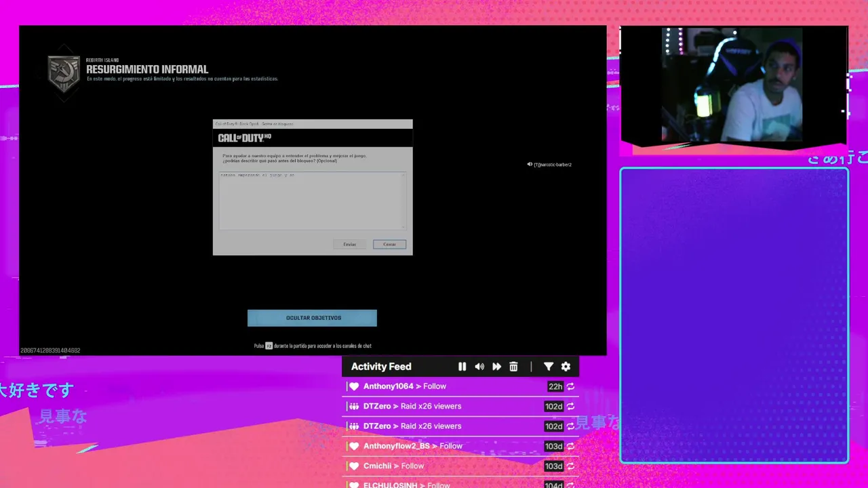The height and width of the screenshot is (488, 868).
Task: Click the Call of Duty HQ logo
Action: (x=245, y=138)
